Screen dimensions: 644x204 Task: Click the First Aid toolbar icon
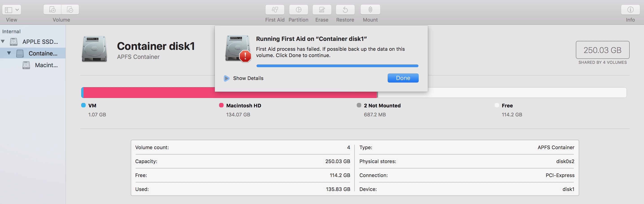[x=274, y=10]
